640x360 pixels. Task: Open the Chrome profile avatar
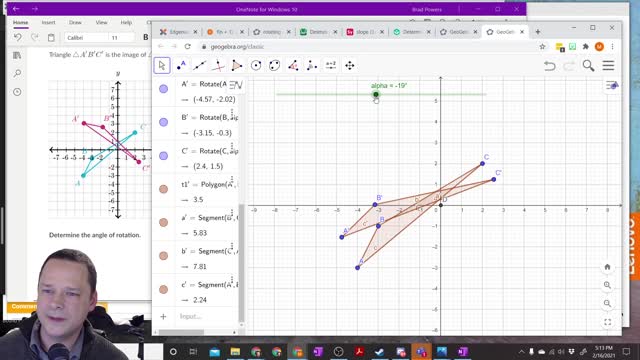click(599, 47)
